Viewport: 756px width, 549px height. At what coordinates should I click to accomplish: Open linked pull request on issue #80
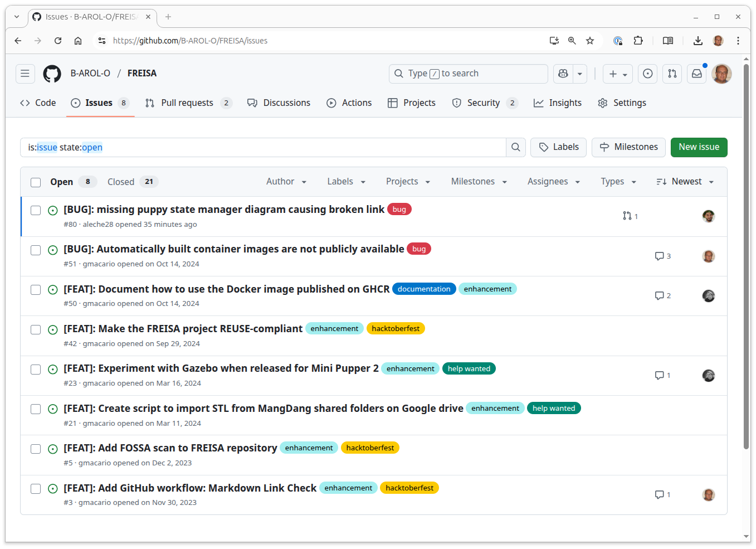click(x=630, y=216)
